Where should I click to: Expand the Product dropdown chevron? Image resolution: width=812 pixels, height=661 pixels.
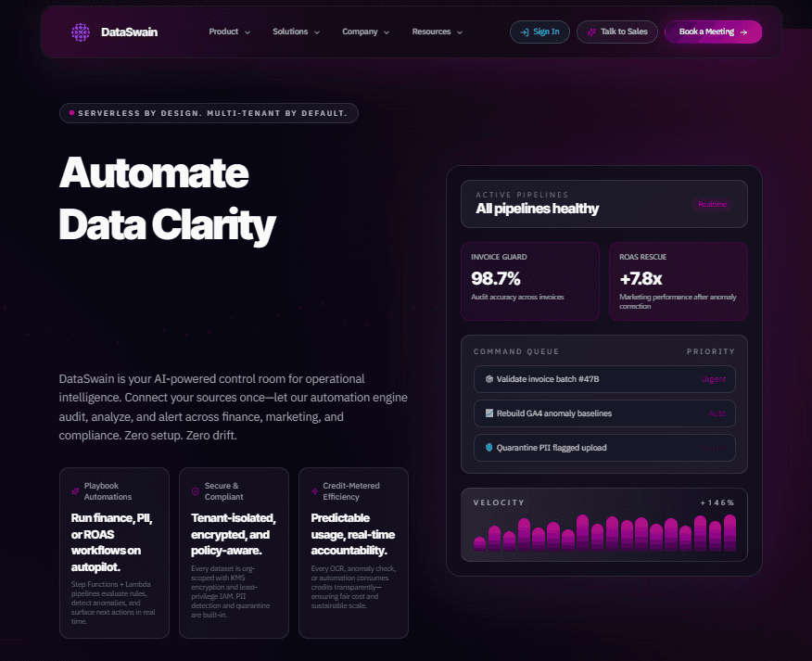tap(247, 32)
